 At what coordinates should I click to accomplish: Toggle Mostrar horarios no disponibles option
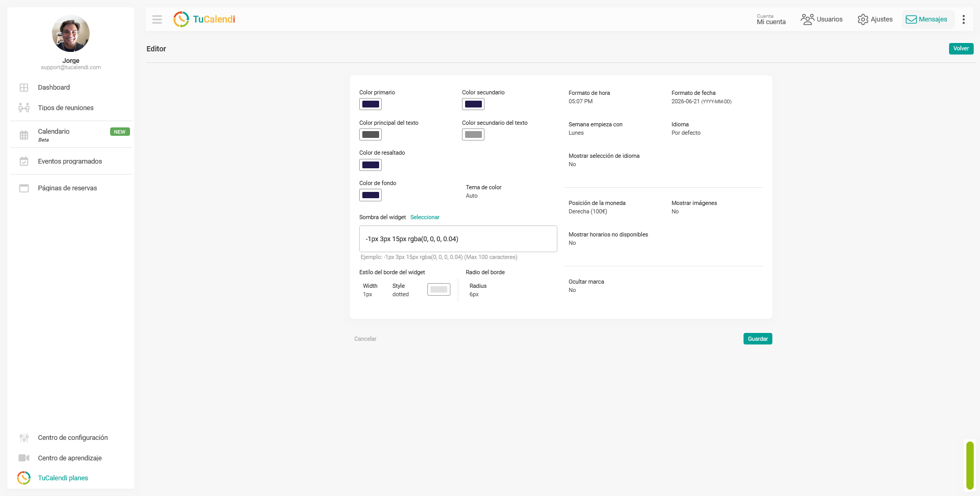tap(608, 239)
